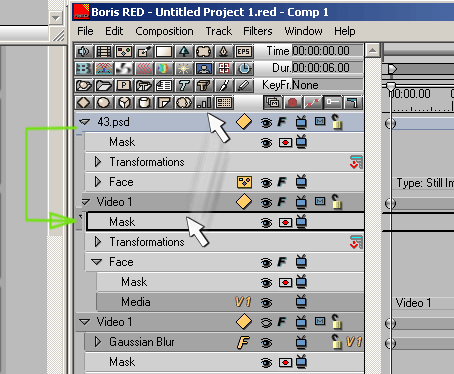Viewport: 454px width, 374px height.
Task: Click the yellow diamond on 43.psd track
Action: pos(244,122)
